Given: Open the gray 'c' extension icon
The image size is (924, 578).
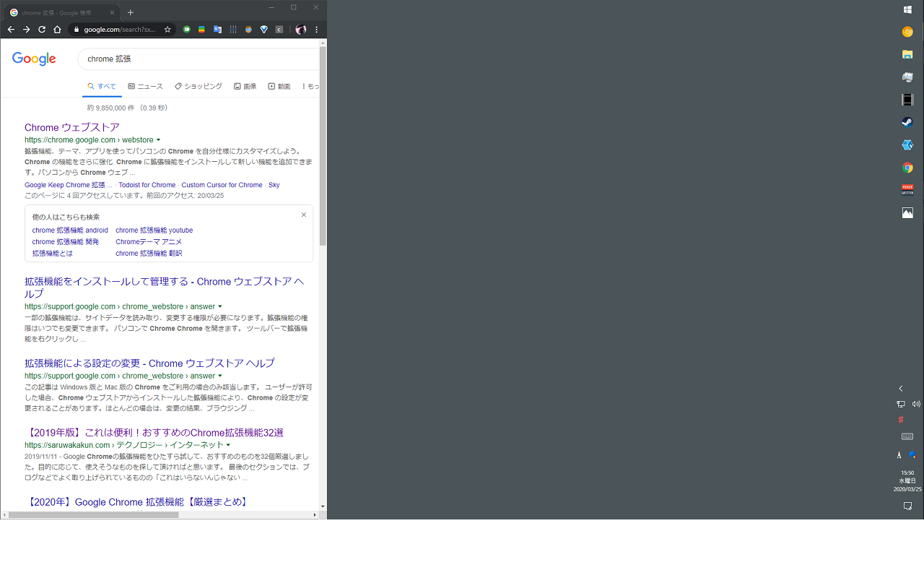Looking at the screenshot, I should (x=279, y=30).
